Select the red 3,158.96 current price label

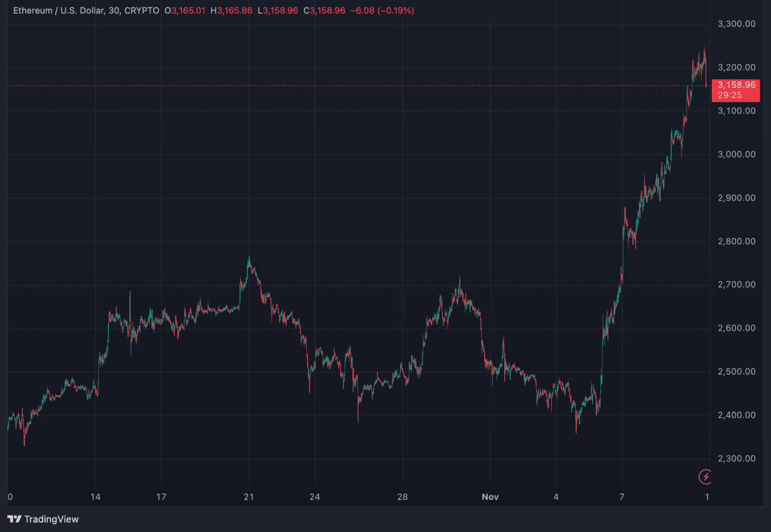736,90
